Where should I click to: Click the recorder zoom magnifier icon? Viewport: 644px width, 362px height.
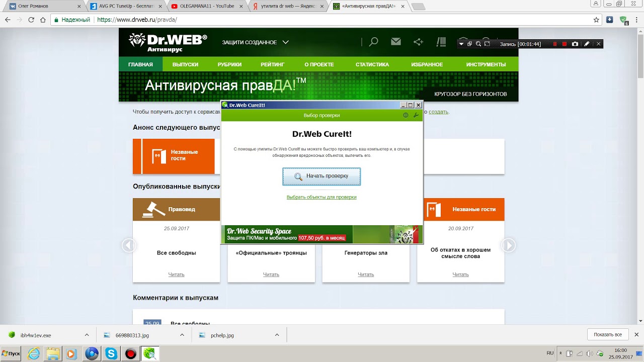478,44
